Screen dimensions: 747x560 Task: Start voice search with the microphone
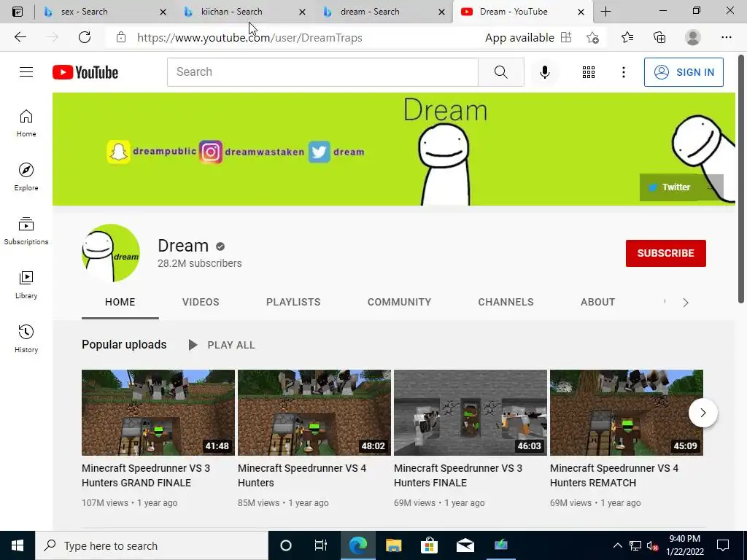point(544,72)
